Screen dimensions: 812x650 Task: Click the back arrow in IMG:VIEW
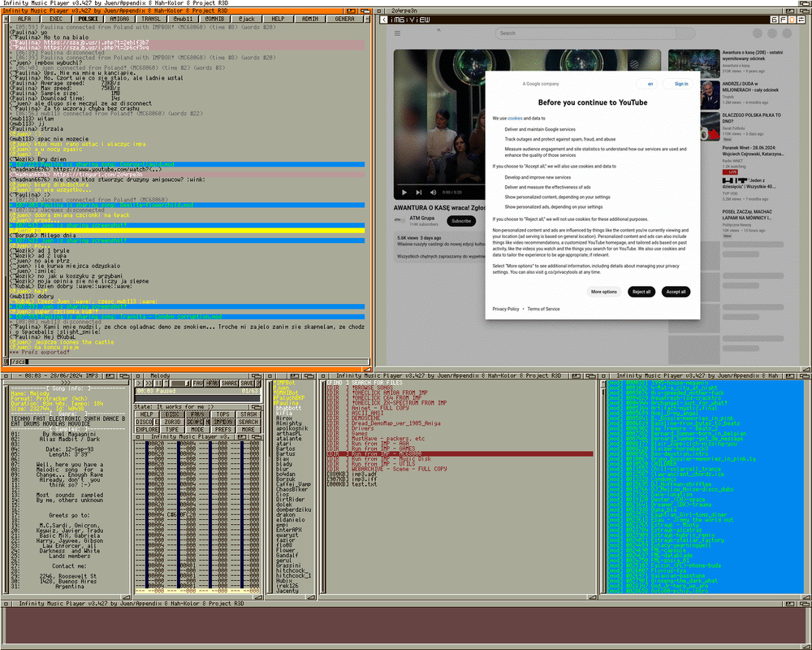tap(384, 19)
